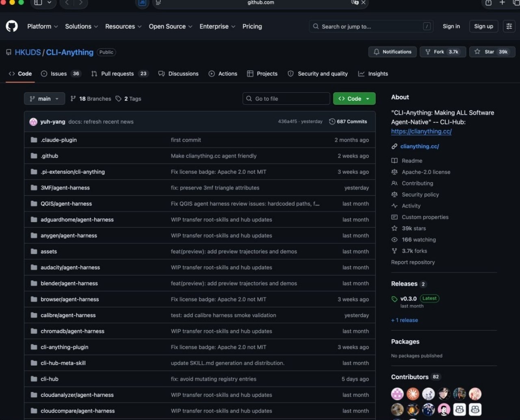
Task: View the 687 Commits history
Action: 348,121
